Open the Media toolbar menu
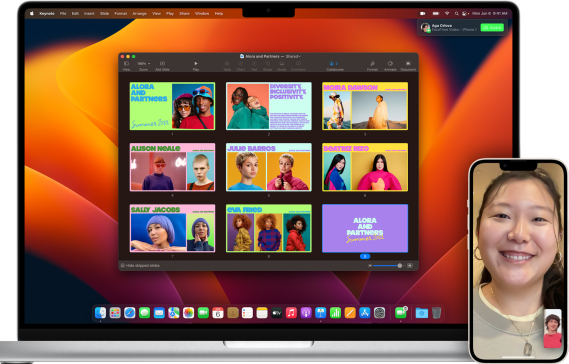Image resolution: width=569 pixels, height=364 pixels. pyautogui.click(x=282, y=65)
